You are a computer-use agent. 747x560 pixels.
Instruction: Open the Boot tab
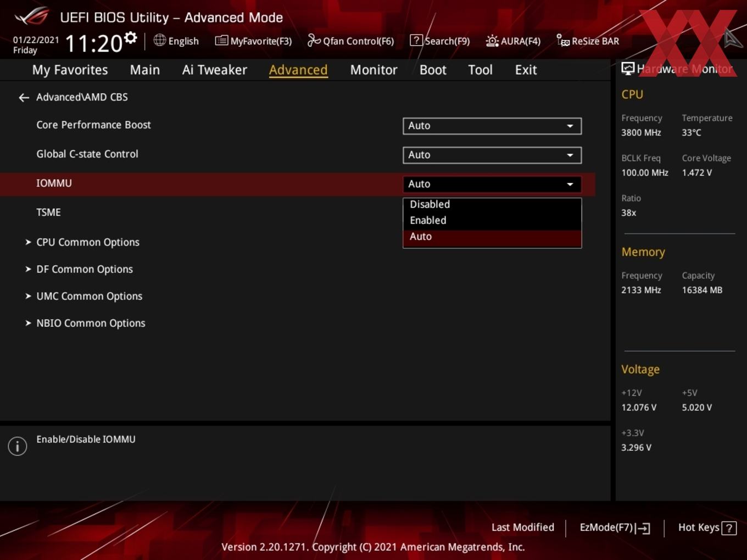pyautogui.click(x=433, y=70)
